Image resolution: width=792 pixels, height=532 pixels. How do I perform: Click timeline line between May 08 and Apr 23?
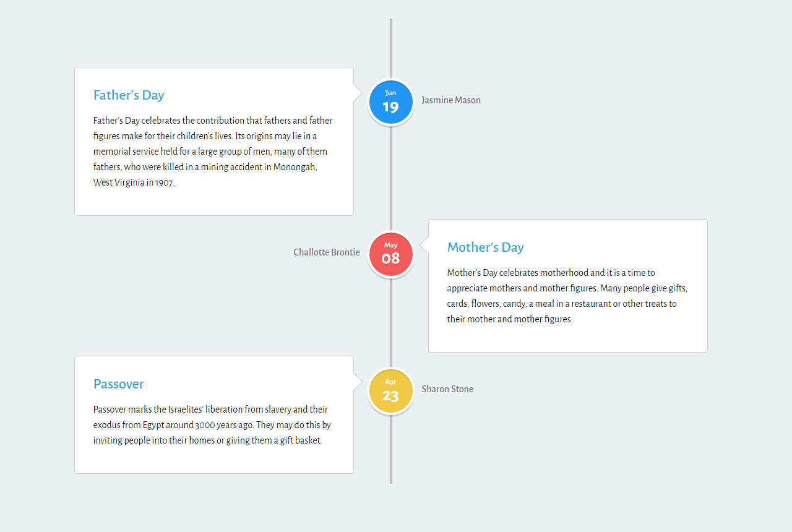pos(391,322)
